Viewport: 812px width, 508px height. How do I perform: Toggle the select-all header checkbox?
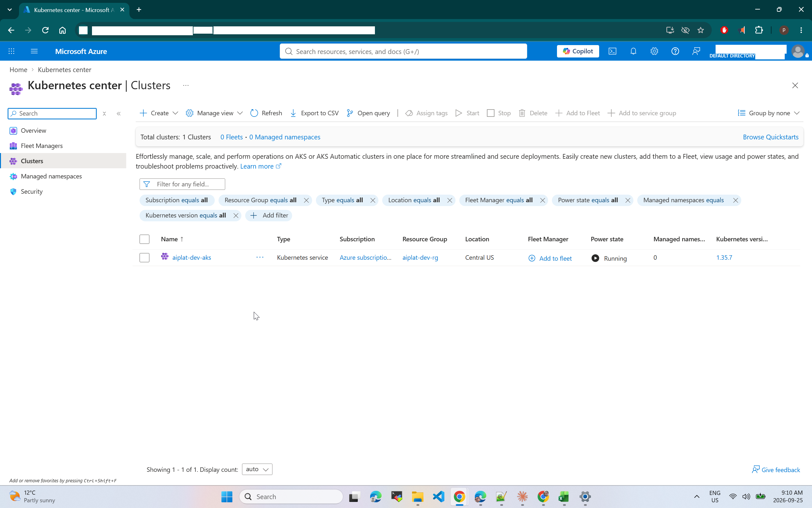tap(144, 239)
